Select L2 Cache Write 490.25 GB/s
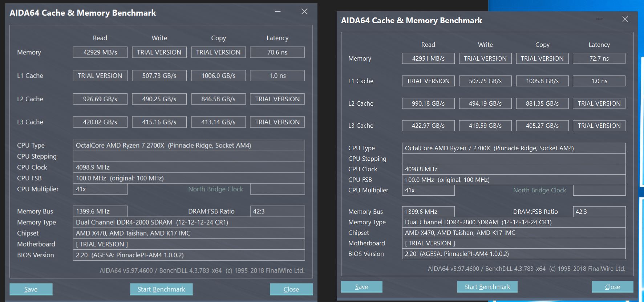This screenshot has height=302, width=644. pos(159,99)
